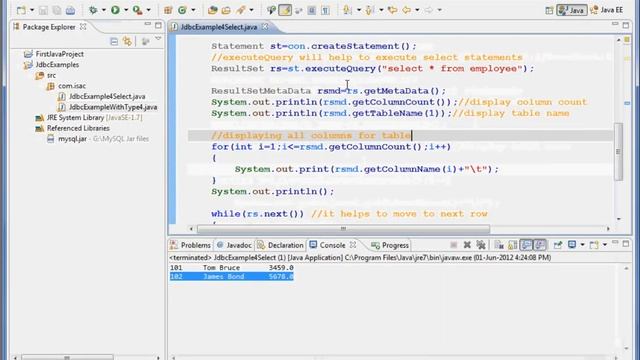The image size is (640, 360).
Task: Click the Previous Annotation icon
Action: point(370,10)
